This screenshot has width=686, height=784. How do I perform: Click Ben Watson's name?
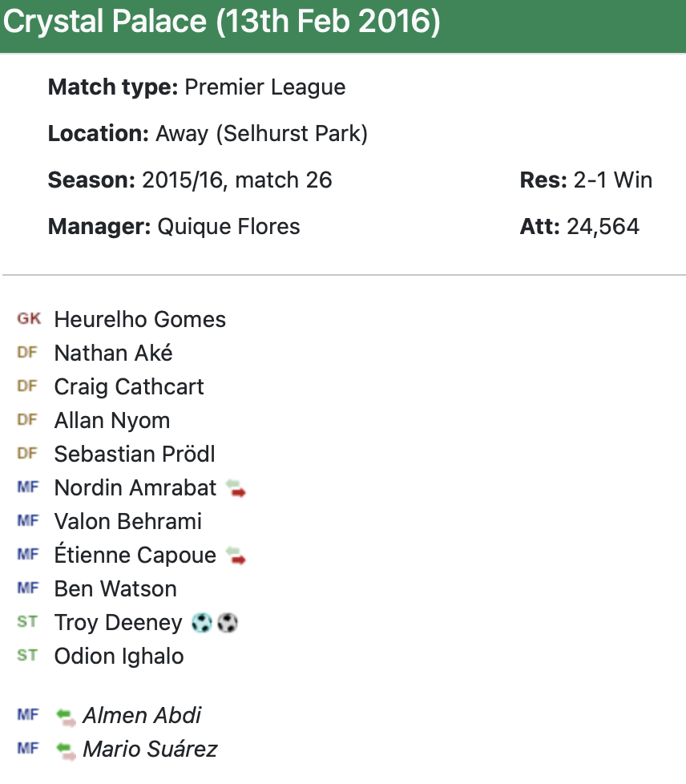click(x=115, y=589)
